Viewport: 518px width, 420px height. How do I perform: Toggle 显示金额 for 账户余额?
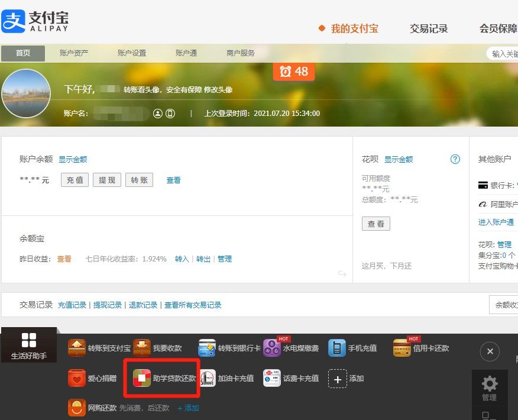(x=73, y=159)
